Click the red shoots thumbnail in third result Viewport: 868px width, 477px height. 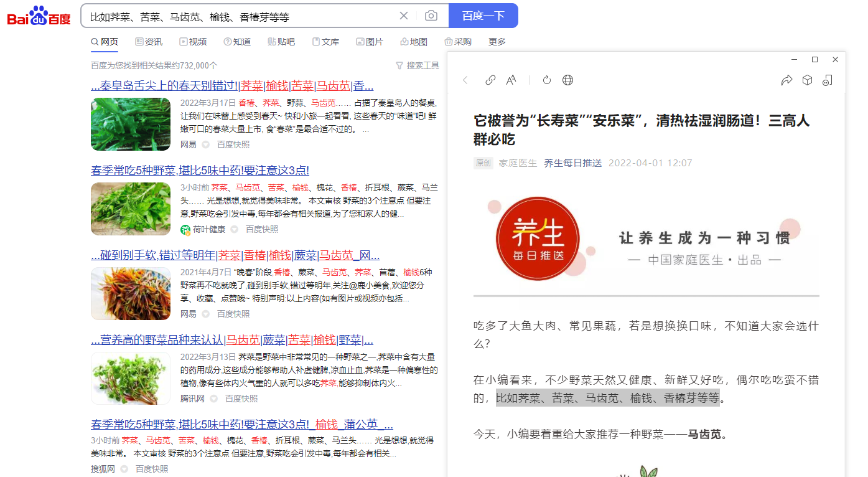[131, 293]
